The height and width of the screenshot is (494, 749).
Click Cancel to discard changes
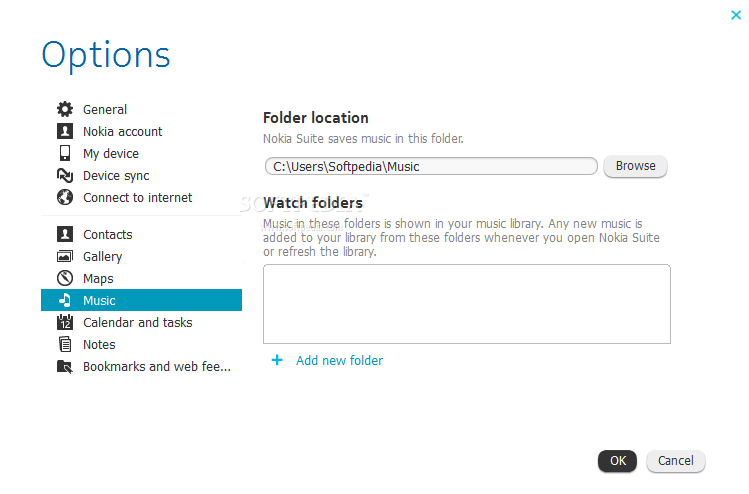[x=675, y=461]
